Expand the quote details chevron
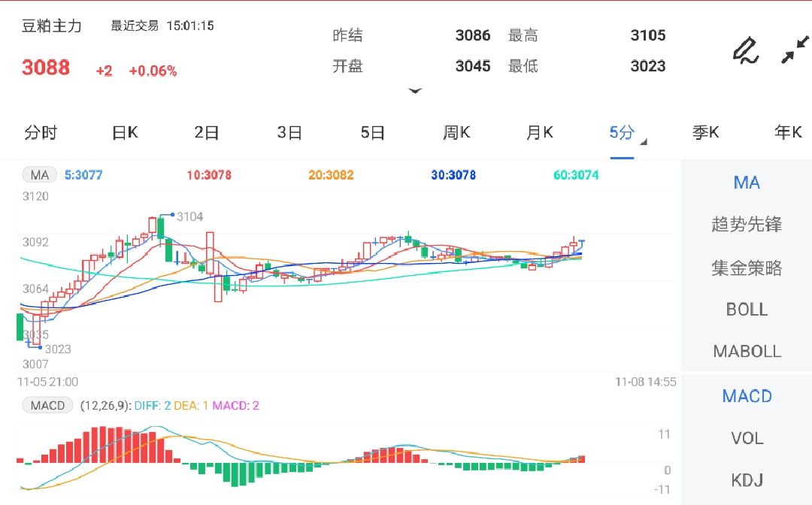 tap(415, 91)
